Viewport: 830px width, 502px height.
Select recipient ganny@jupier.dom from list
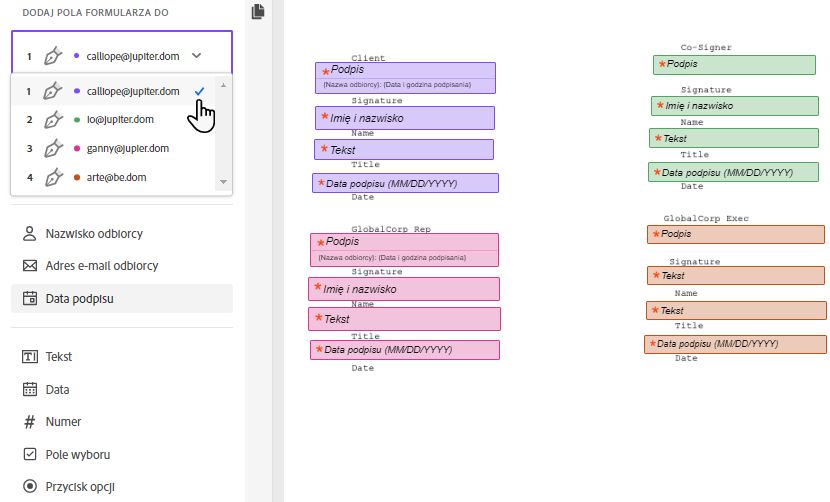pos(120,149)
